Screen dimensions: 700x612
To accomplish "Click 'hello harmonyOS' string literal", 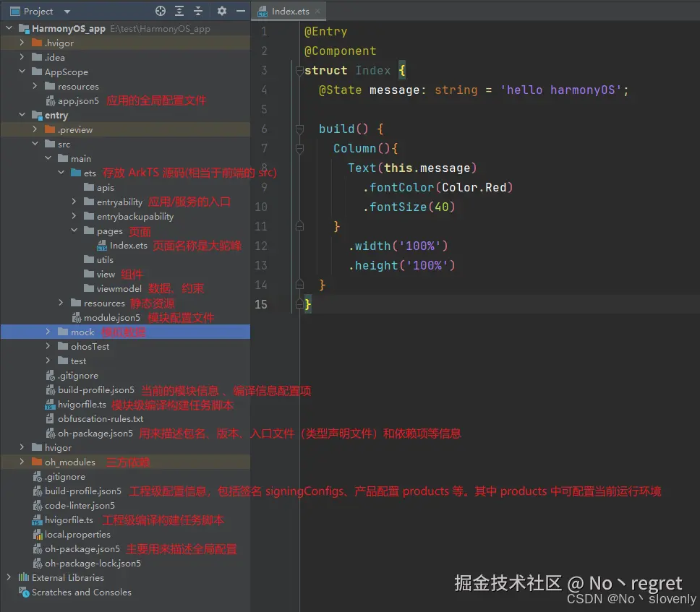I will coord(560,90).
